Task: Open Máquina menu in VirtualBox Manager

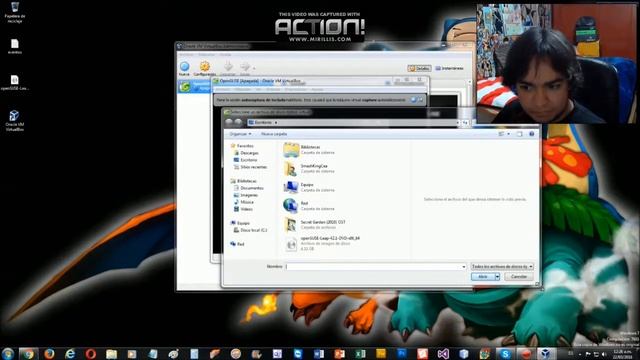Action: 206,55
